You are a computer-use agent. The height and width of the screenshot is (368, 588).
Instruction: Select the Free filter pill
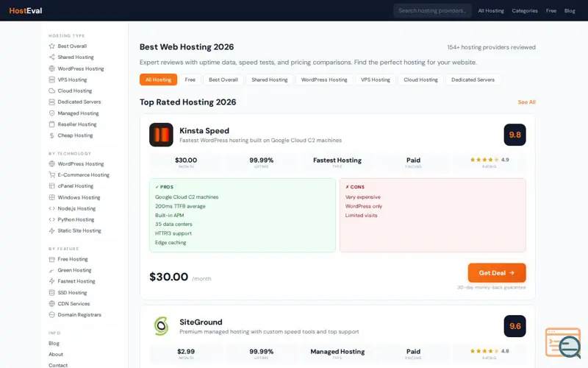190,79
